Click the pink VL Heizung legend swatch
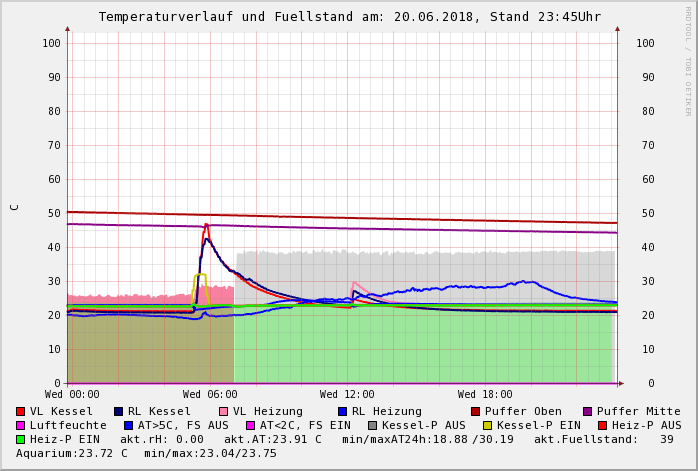This screenshot has width=698, height=471. [x=223, y=411]
